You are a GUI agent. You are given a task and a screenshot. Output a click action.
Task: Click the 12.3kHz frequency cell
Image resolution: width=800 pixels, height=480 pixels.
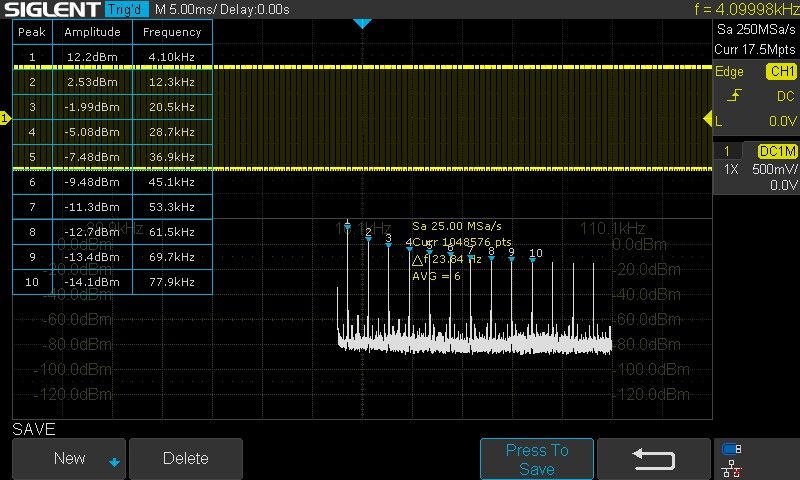[172, 82]
